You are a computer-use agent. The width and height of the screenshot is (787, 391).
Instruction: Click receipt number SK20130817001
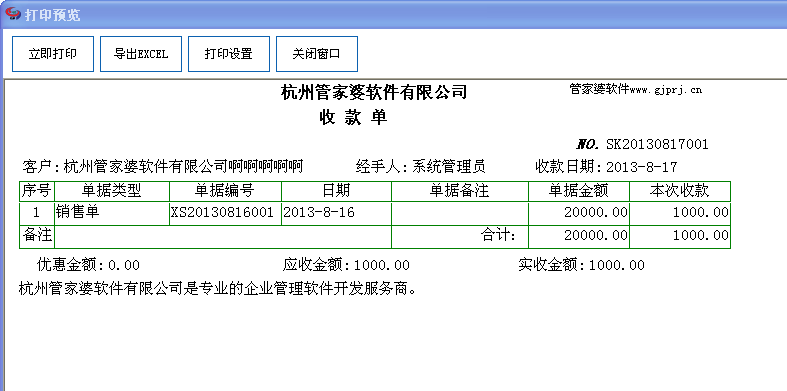(658, 145)
